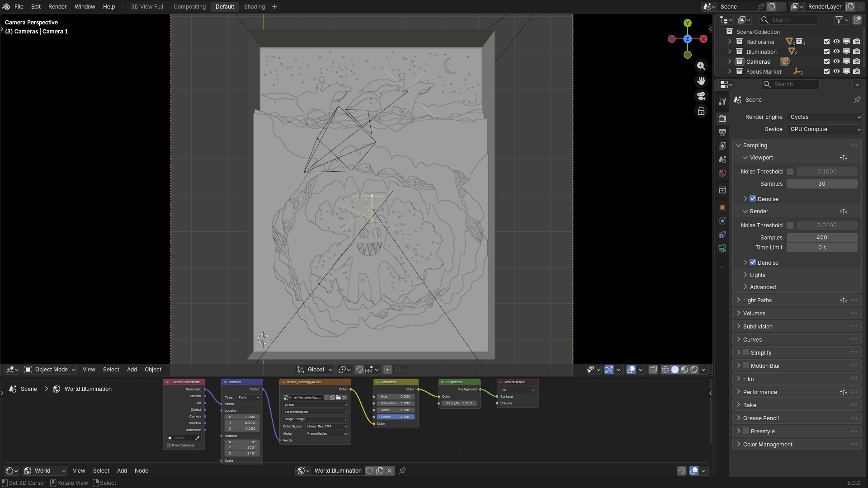
Task: Switch to the Compositing workspace tab
Action: [x=189, y=7]
